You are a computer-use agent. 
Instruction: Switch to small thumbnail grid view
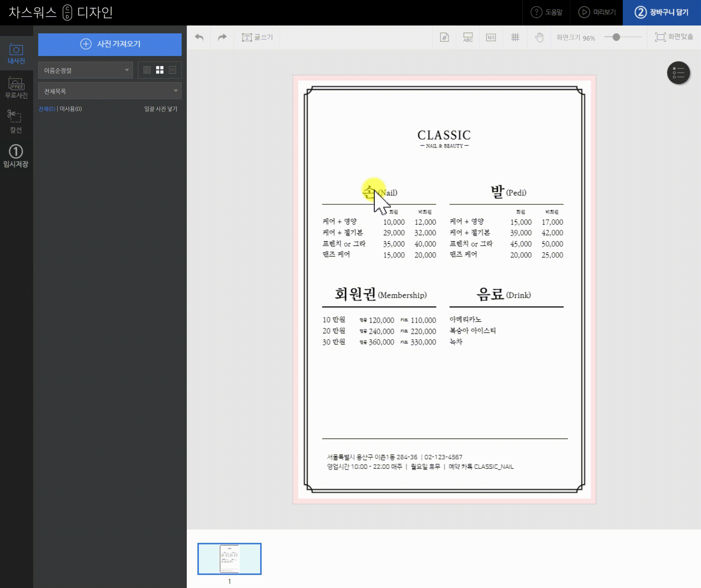[x=147, y=70]
